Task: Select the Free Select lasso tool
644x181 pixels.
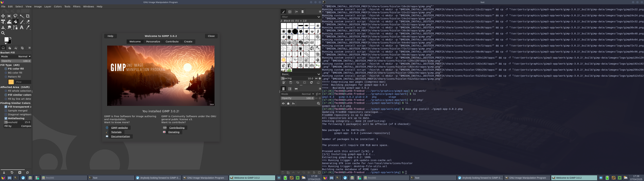Action: pos(15,16)
